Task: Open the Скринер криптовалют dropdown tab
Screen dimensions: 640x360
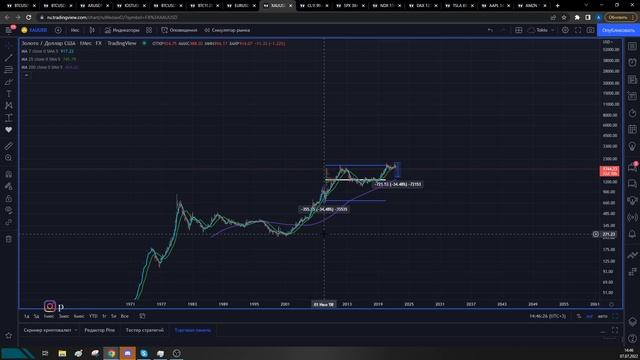Action: coord(50,330)
